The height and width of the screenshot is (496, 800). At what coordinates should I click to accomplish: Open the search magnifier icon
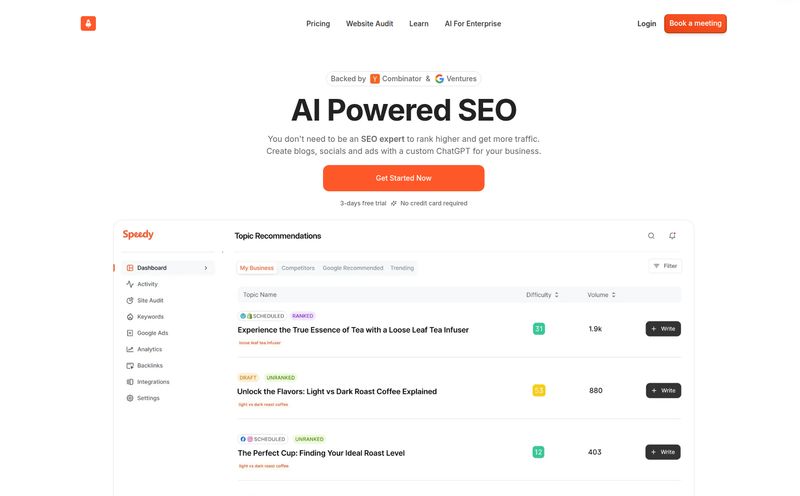point(651,236)
